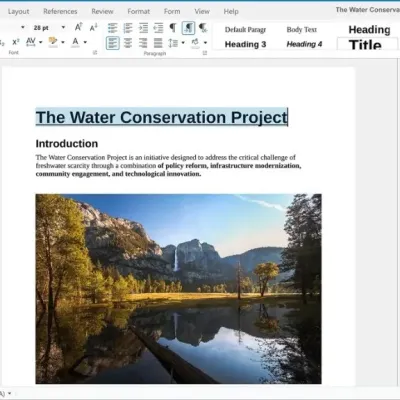The width and height of the screenshot is (400, 400).
Task: Open the Help tab
Action: [x=231, y=11]
